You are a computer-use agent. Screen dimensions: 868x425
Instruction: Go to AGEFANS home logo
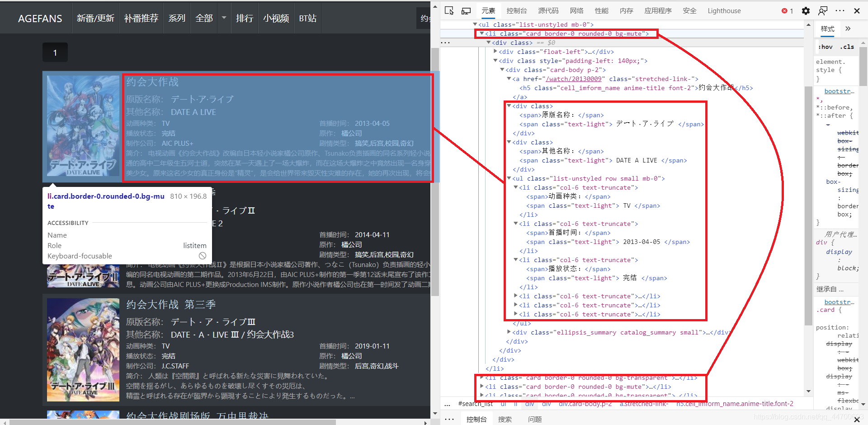[40, 19]
